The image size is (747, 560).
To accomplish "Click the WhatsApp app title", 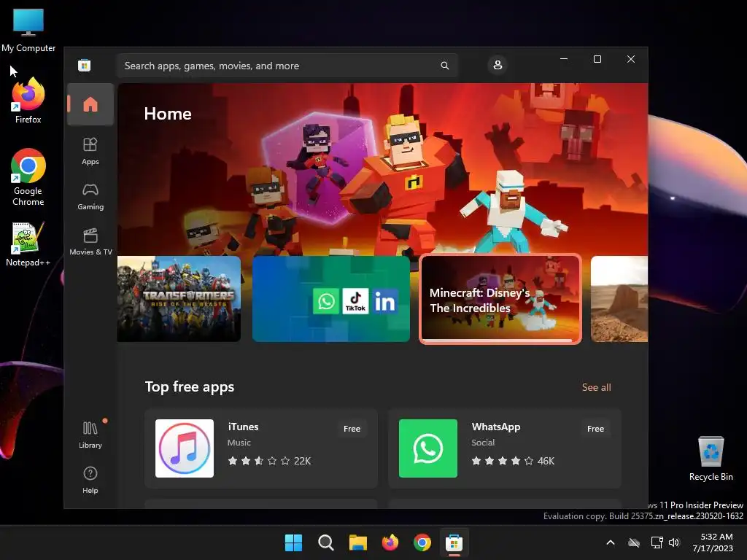I will coord(495,427).
